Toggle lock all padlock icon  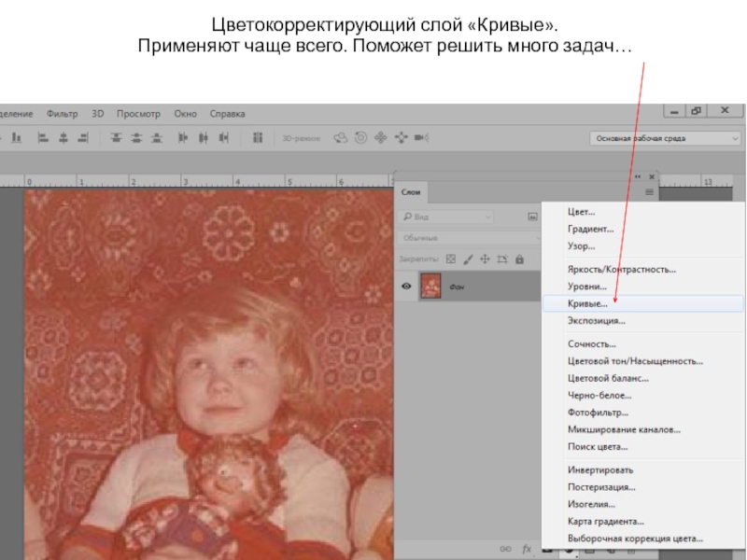click(x=519, y=259)
